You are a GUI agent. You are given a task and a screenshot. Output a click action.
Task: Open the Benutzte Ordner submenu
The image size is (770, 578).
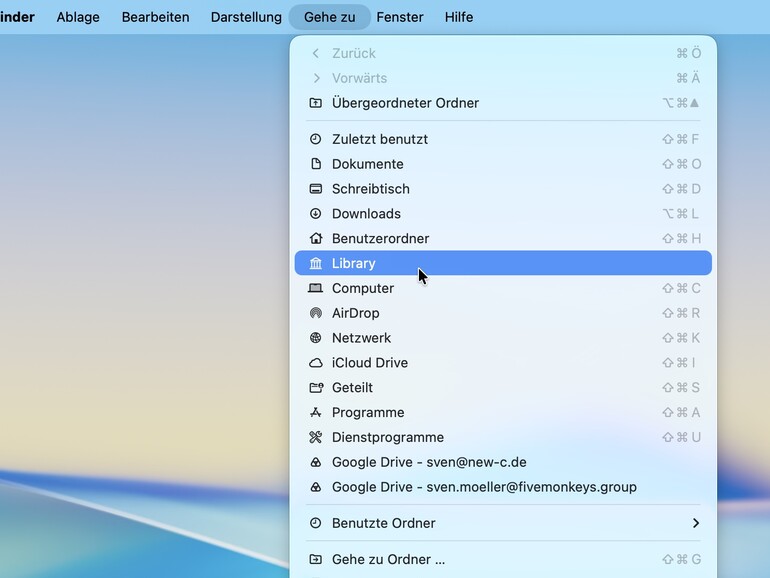pyautogui.click(x=503, y=523)
